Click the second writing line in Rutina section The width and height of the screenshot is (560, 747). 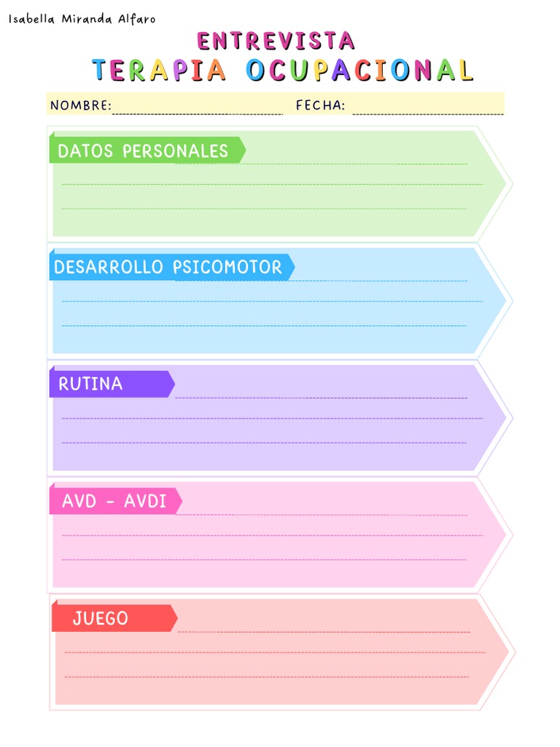272,418
